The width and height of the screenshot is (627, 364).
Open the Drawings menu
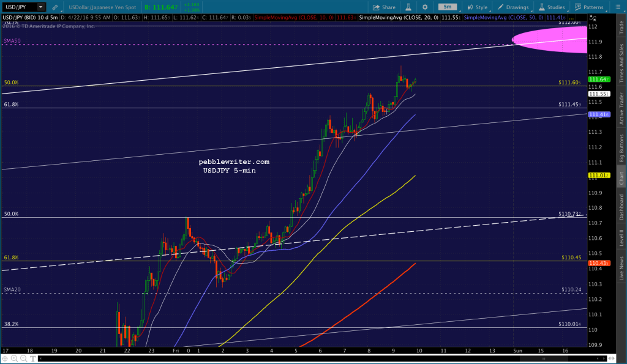513,7
